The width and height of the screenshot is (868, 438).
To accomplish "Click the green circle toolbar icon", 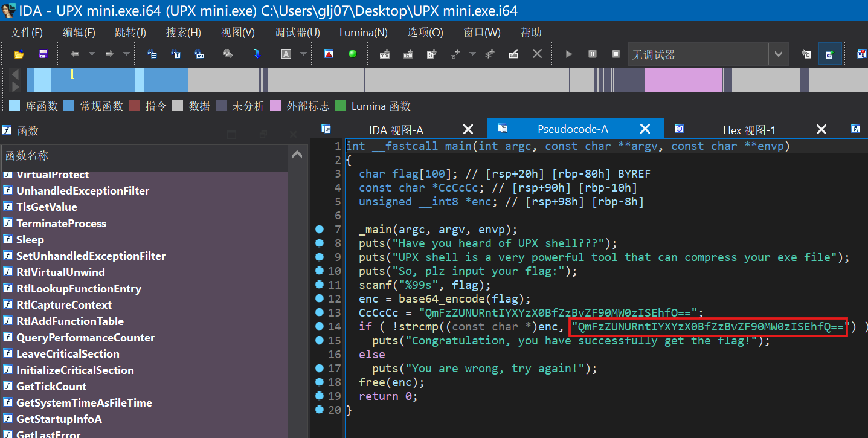I will click(x=353, y=54).
